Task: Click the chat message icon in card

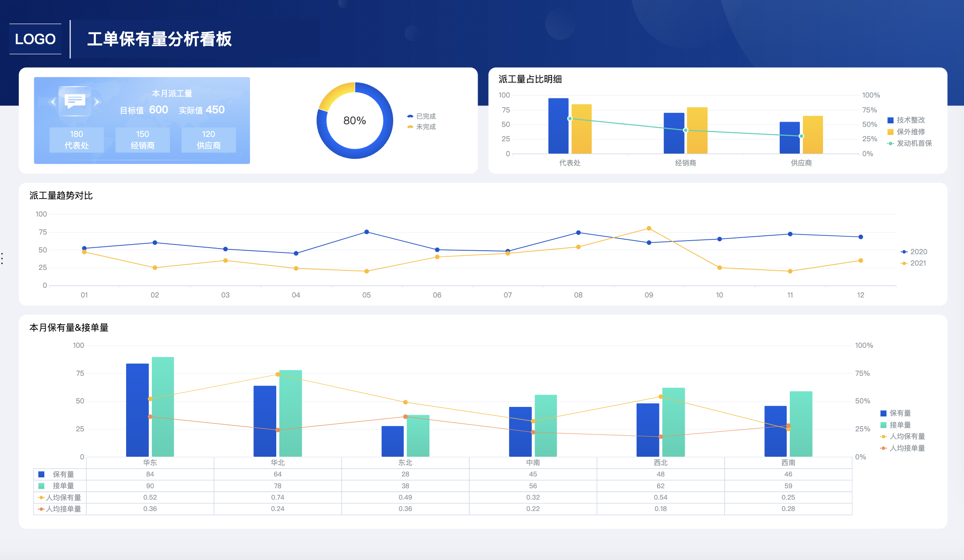Action: [x=75, y=101]
